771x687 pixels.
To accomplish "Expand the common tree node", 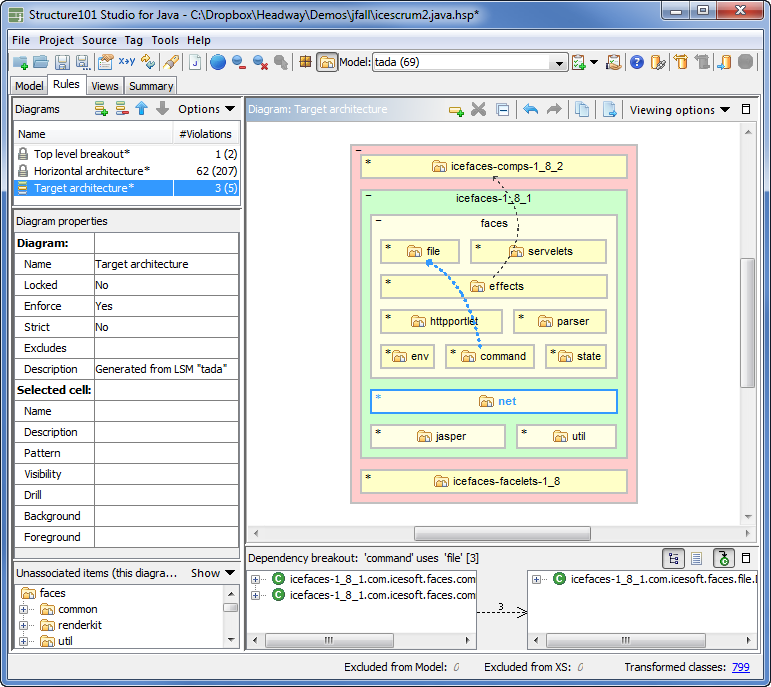I will [x=23, y=609].
